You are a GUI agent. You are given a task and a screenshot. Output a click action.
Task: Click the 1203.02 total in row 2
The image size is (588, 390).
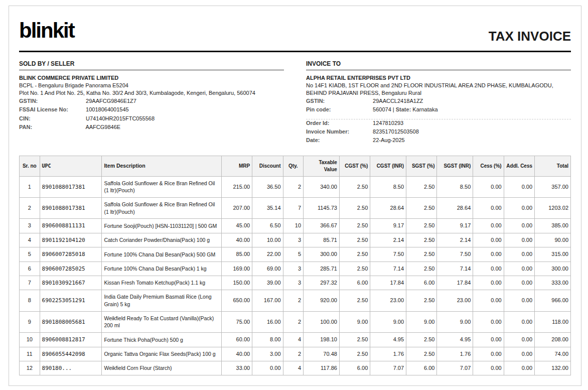click(x=558, y=208)
